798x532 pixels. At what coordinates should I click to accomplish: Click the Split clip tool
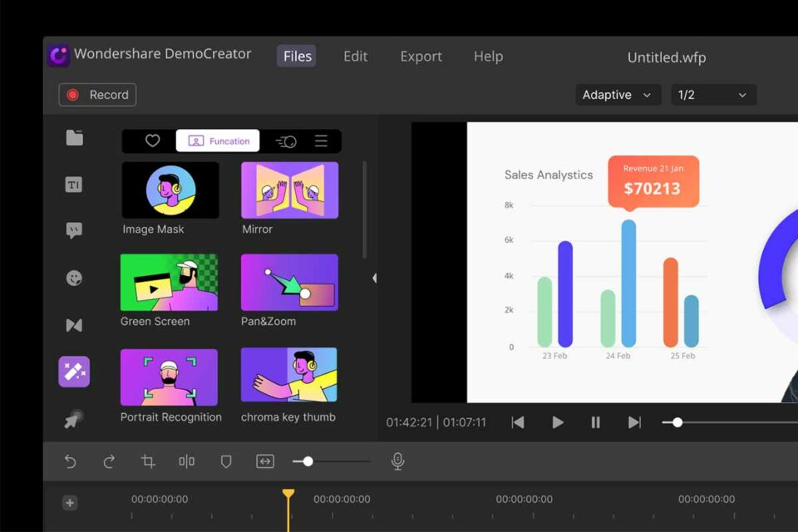pyautogui.click(x=187, y=461)
